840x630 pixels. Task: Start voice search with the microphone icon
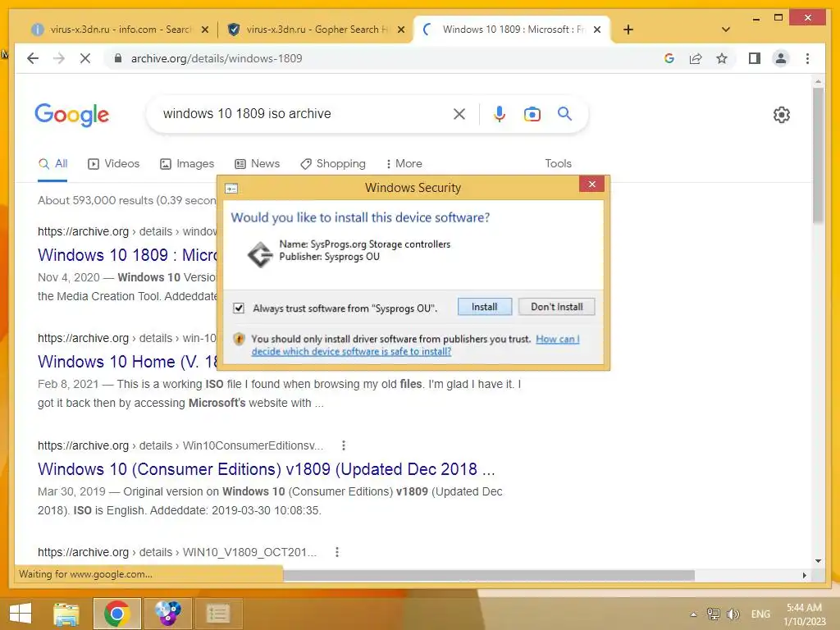coord(500,113)
